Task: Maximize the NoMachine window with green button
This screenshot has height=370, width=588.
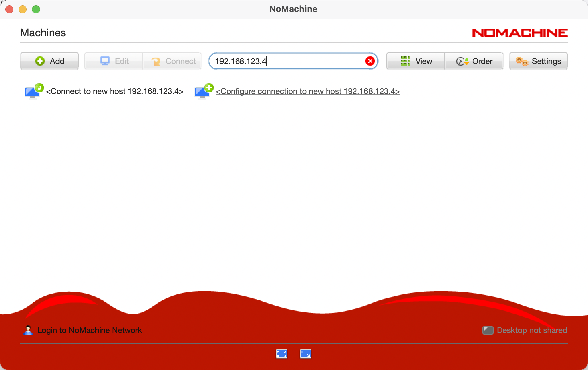Action: (x=36, y=9)
